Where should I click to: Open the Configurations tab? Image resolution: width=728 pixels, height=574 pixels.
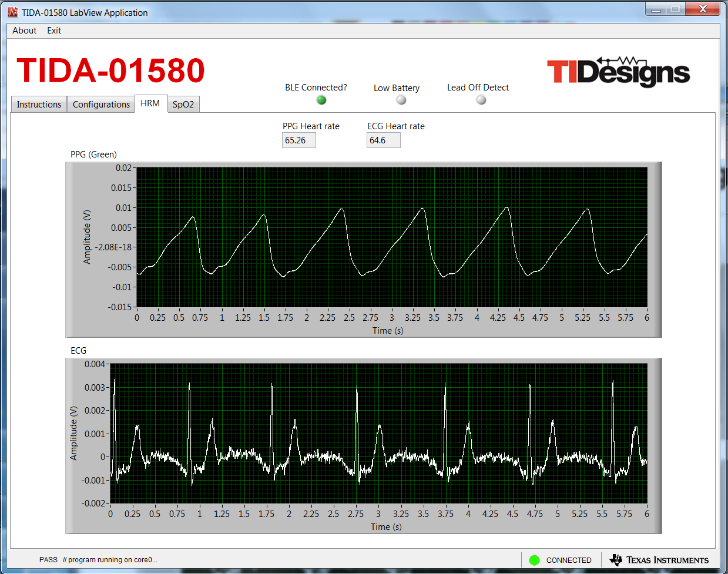coord(101,105)
